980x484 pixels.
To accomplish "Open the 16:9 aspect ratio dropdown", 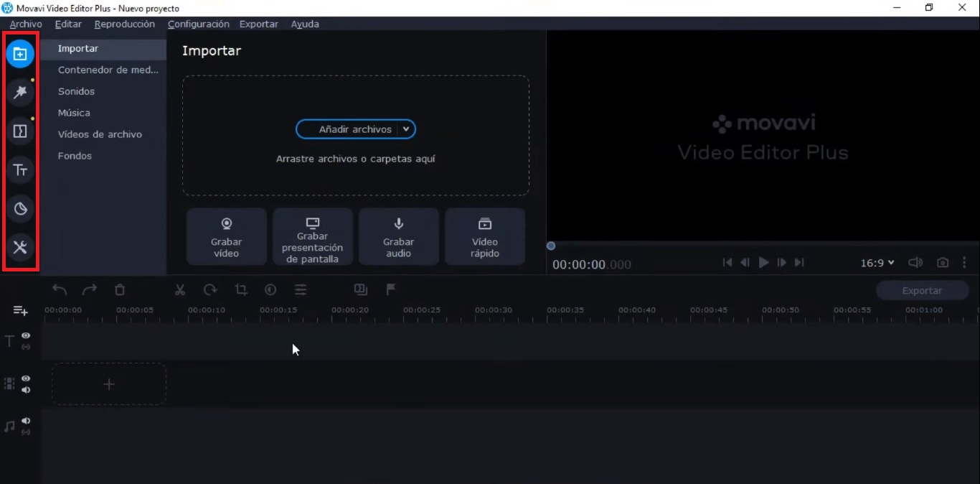I will click(x=877, y=263).
